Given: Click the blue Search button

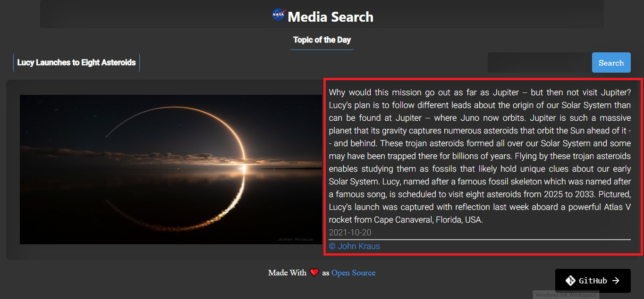Looking at the screenshot, I should click(611, 63).
